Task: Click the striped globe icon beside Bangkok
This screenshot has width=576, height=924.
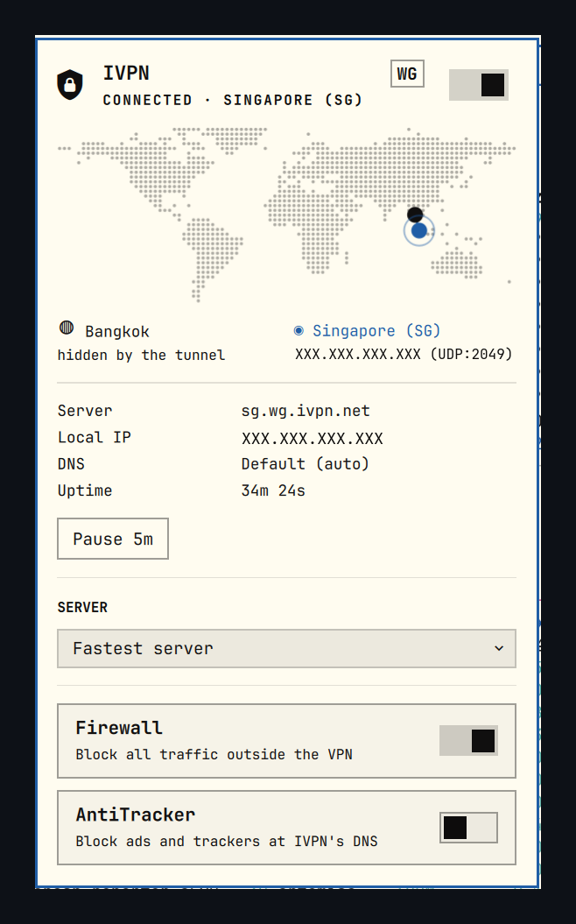Action: point(67,328)
